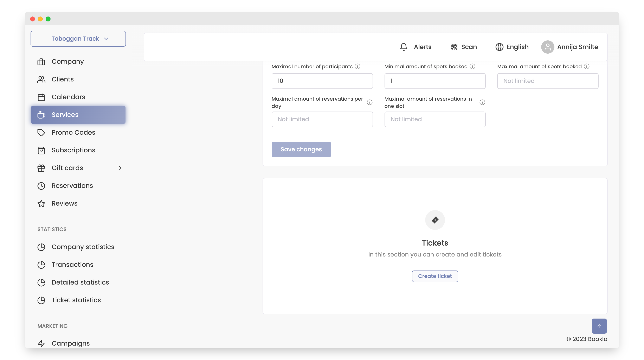Viewport: 644px width, 360px height.
Task: Expand the Gift cards submenu chevron
Action: pos(120,168)
